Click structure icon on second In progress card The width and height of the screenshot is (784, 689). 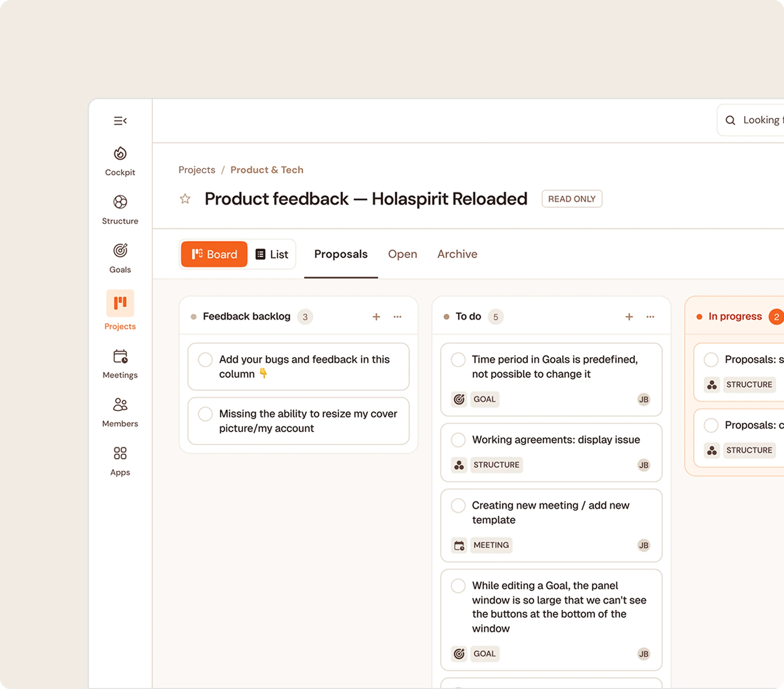[x=712, y=450]
